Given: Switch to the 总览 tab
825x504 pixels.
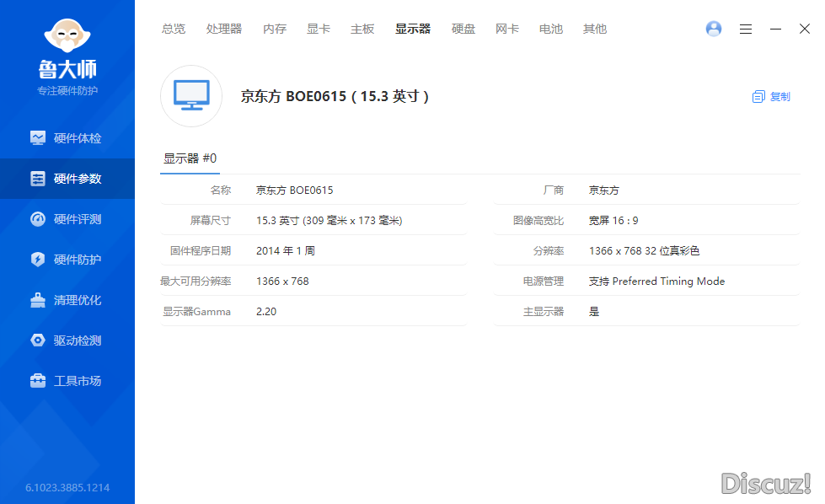Looking at the screenshot, I should [x=174, y=29].
